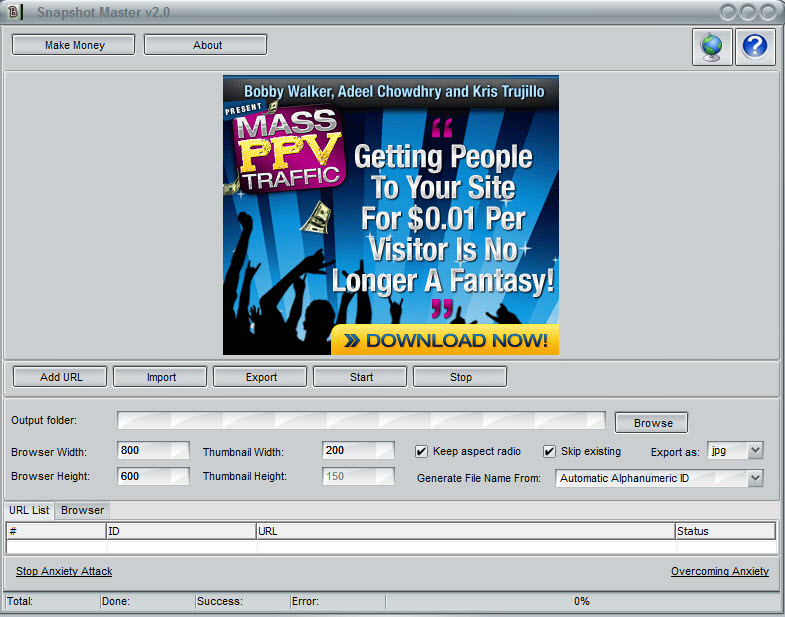Click the # column header

click(56, 531)
